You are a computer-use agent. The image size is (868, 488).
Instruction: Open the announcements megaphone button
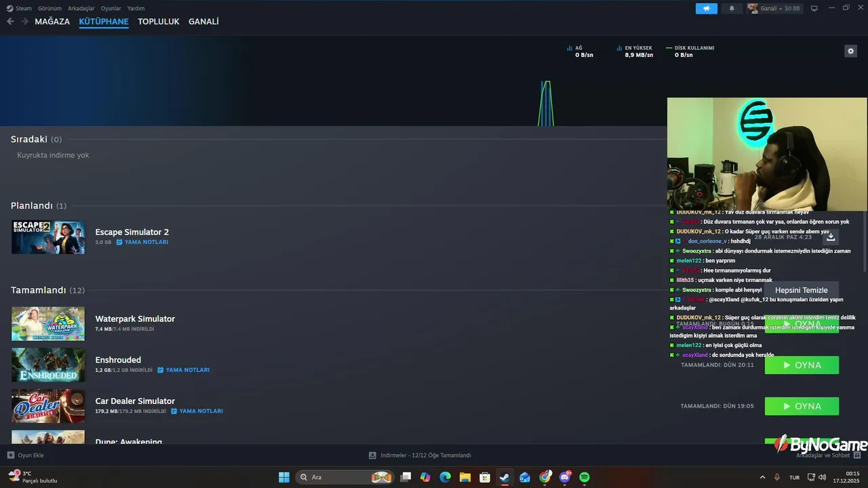(x=706, y=8)
